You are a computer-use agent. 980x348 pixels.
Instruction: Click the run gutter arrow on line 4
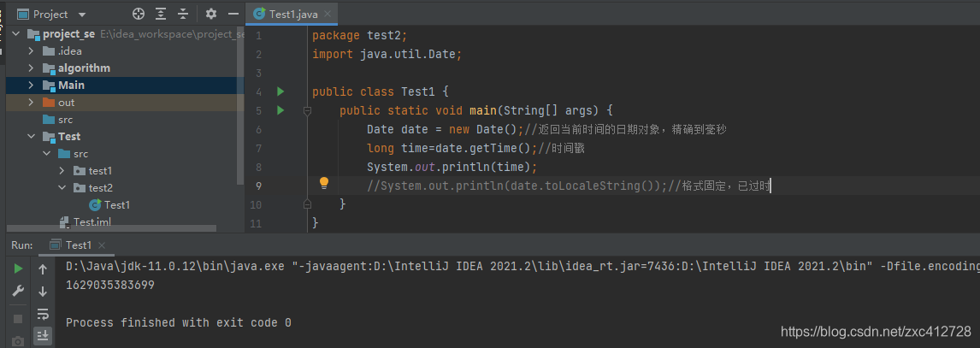coord(280,91)
